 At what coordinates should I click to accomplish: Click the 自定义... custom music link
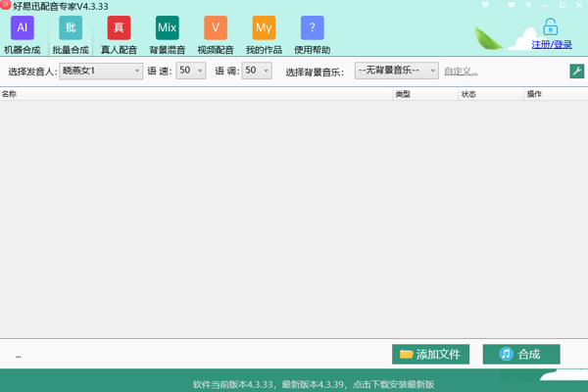[x=461, y=71]
